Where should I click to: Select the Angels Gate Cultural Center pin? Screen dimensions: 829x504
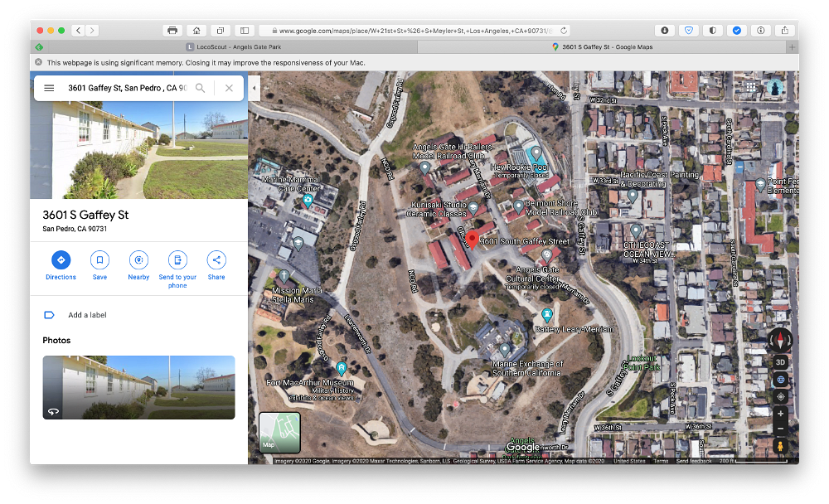pos(546,256)
